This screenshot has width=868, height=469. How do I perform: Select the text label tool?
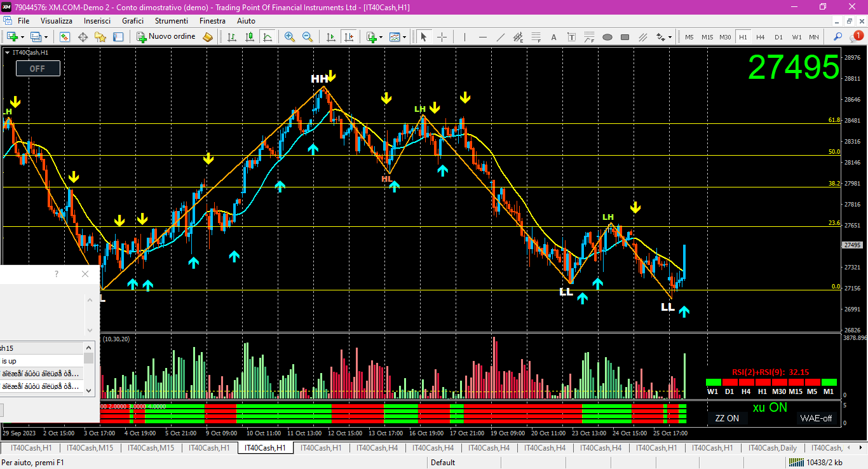click(571, 37)
